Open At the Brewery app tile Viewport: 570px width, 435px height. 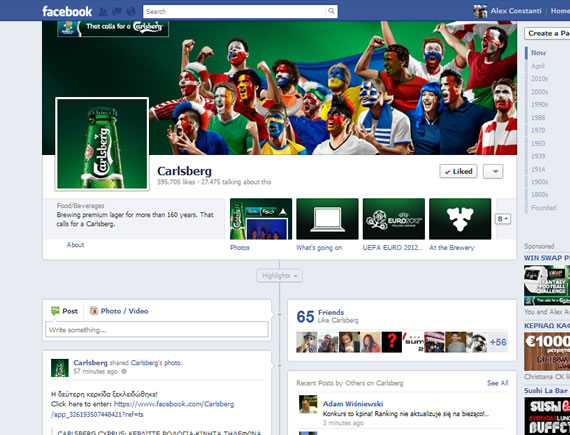[460, 219]
